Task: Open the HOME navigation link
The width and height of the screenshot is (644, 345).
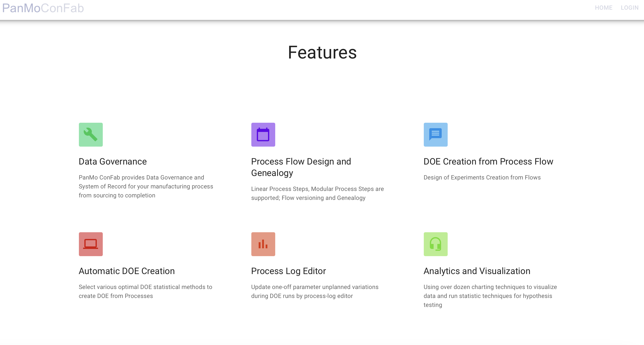Action: coord(603,8)
